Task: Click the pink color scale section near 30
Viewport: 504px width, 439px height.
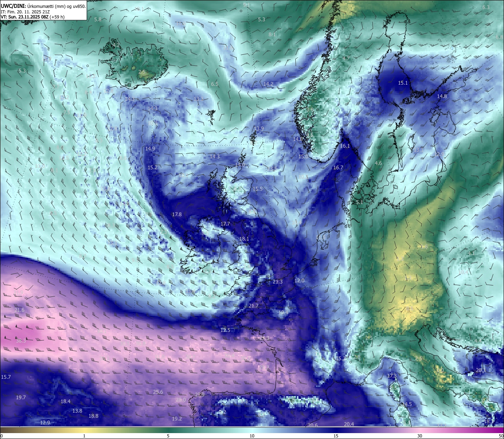Action: click(420, 430)
